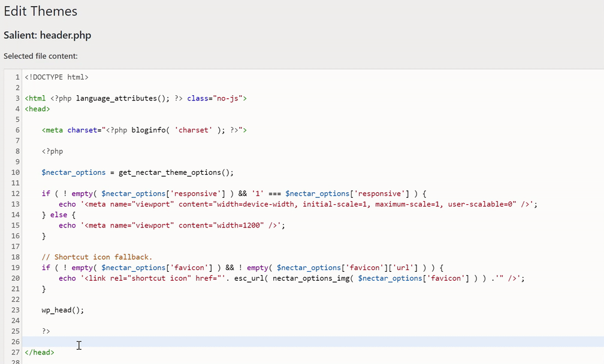Click the "Edit Themes" page title
The height and width of the screenshot is (364, 604).
(x=40, y=11)
